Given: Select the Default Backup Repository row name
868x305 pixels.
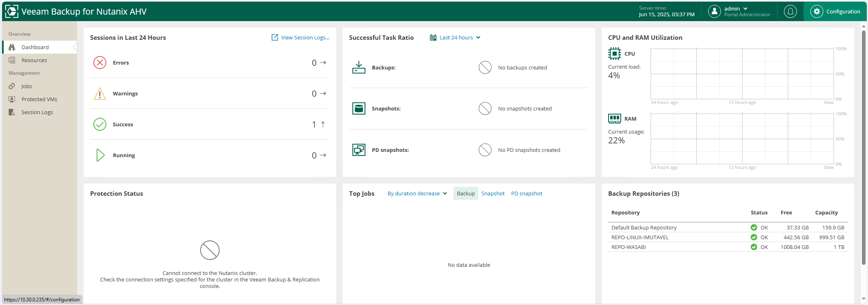Looking at the screenshot, I should click(644, 227).
